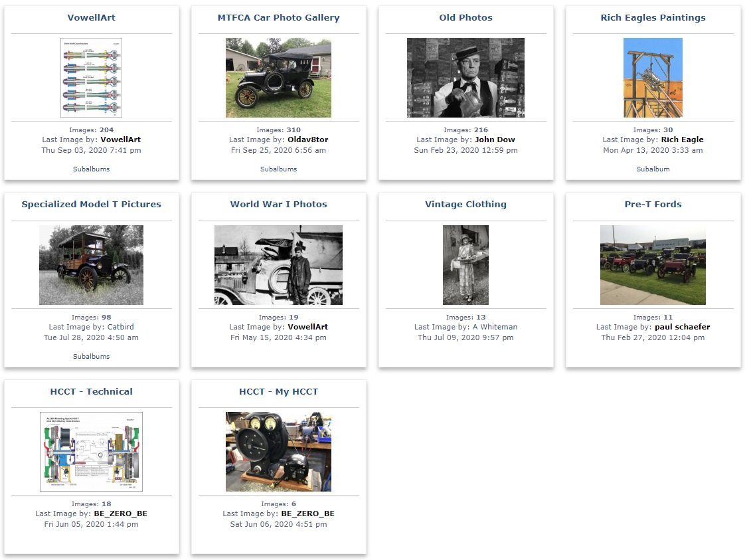The image size is (751, 560).
Task: Click the Vintage Clothing album title
Action: (x=465, y=205)
